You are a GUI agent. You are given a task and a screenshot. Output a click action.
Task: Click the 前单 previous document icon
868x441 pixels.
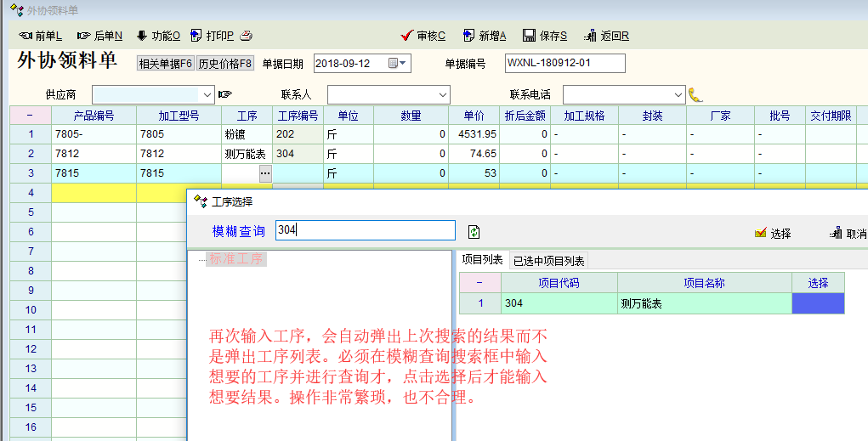coord(26,36)
